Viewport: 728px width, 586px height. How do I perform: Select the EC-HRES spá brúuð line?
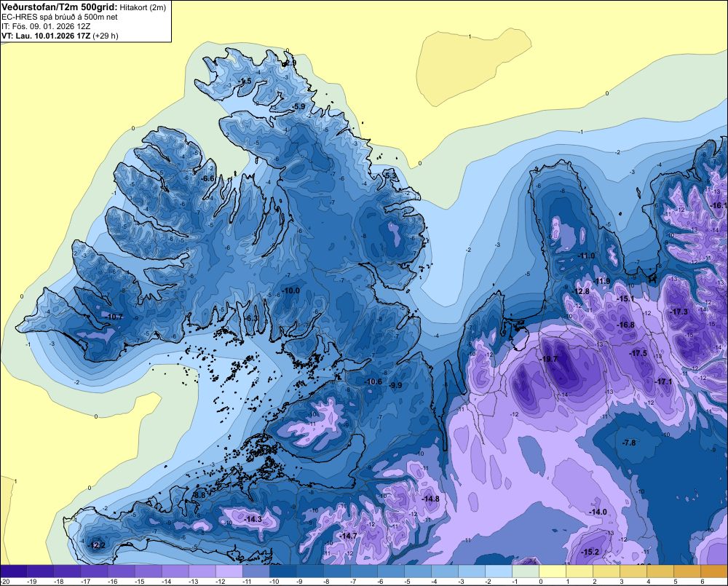click(x=60, y=17)
